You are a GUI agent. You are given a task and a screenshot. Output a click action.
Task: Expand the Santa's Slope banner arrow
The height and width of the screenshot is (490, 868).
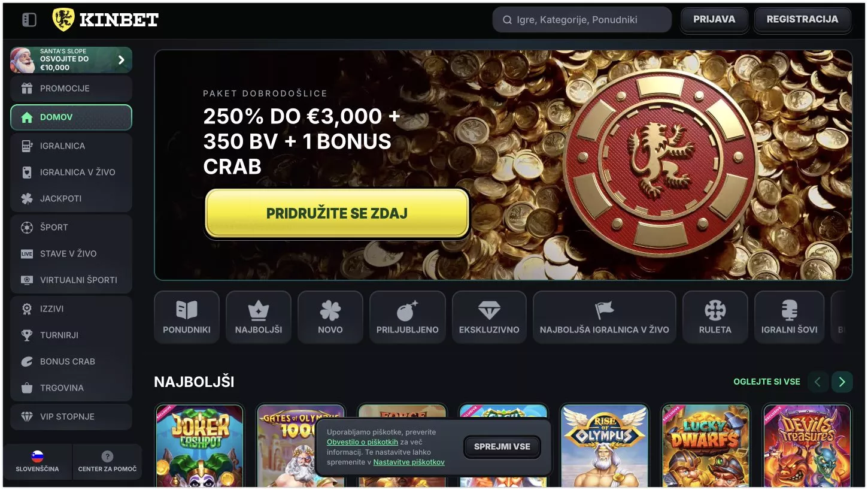(122, 60)
